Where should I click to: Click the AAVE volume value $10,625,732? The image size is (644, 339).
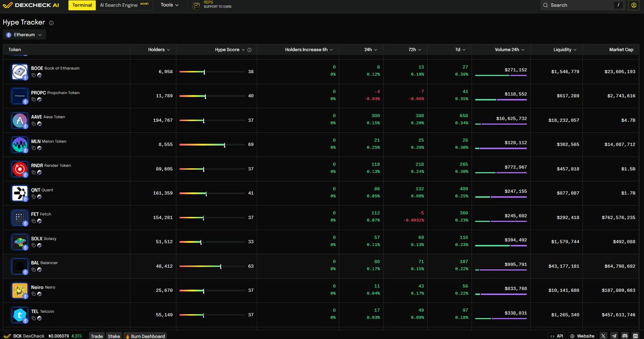(x=512, y=118)
